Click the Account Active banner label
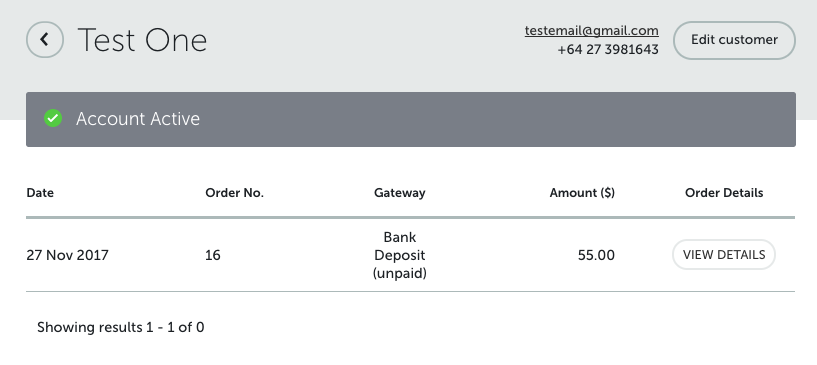Image resolution: width=817 pixels, height=365 pixels. (138, 119)
